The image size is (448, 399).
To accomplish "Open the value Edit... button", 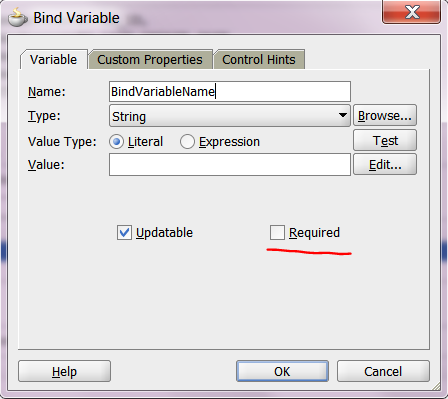I will pos(385,164).
